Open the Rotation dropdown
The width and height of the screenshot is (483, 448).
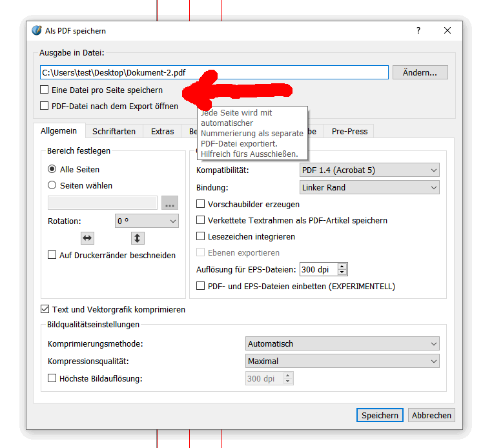[147, 221]
